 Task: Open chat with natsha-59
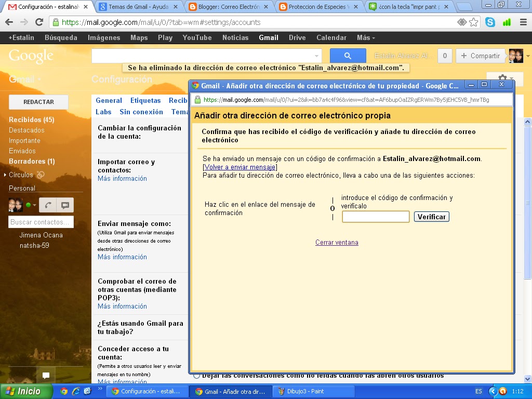click(x=34, y=245)
